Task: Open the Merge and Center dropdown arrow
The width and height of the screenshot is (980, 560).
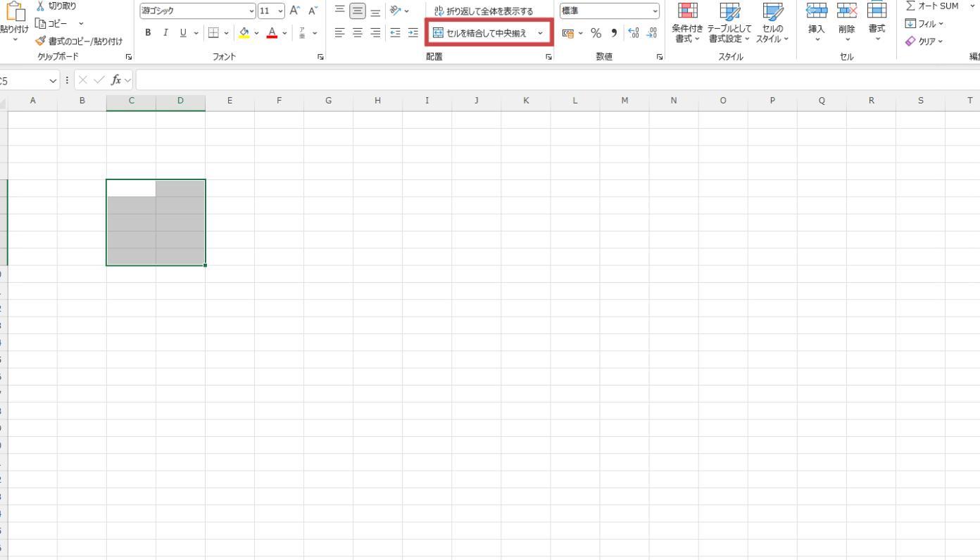Action: [540, 33]
